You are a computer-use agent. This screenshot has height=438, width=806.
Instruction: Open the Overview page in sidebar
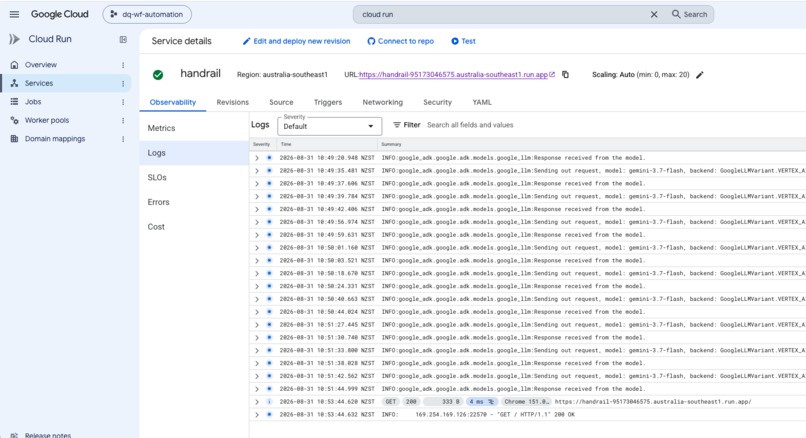41,65
